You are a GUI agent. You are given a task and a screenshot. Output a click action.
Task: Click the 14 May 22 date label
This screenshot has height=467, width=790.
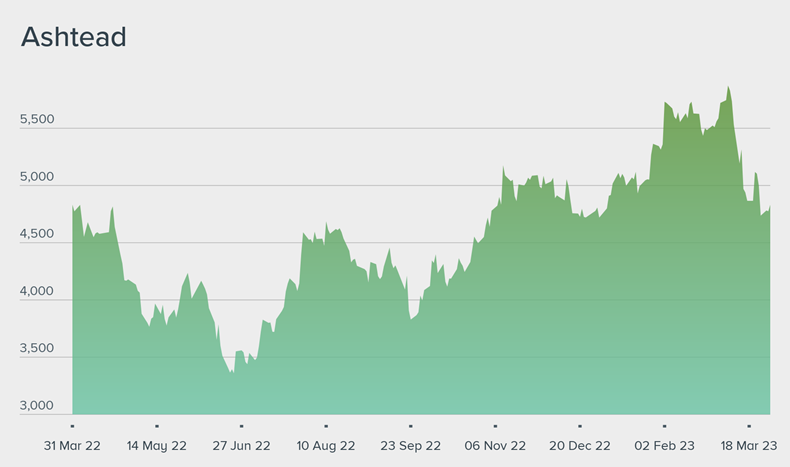pyautogui.click(x=157, y=445)
